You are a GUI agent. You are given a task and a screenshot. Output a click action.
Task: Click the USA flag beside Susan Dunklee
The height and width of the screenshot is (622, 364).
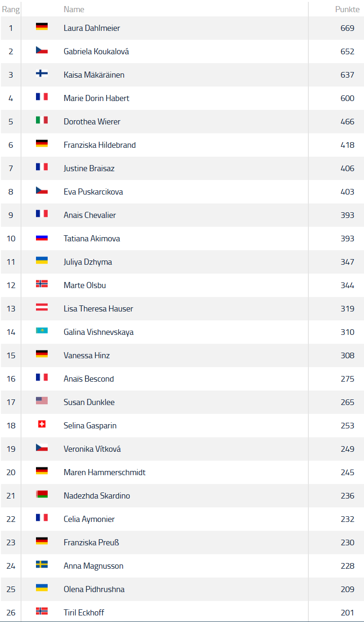click(x=42, y=401)
